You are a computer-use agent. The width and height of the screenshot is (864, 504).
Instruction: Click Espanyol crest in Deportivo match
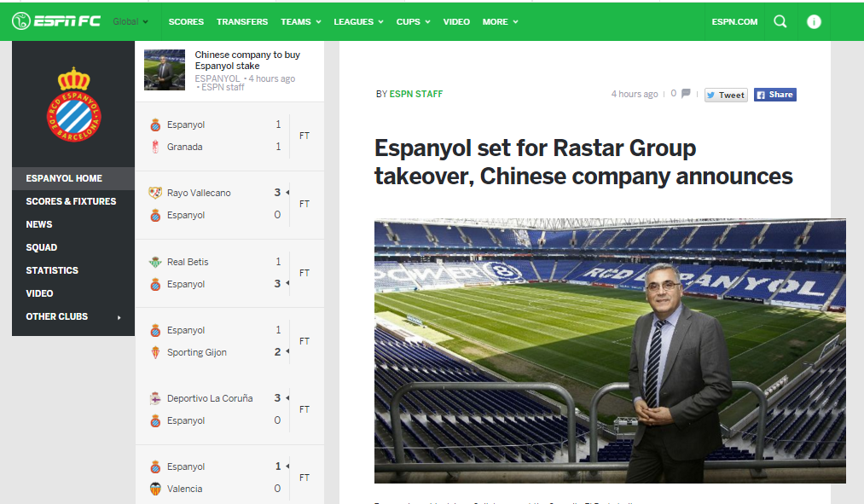tap(155, 420)
